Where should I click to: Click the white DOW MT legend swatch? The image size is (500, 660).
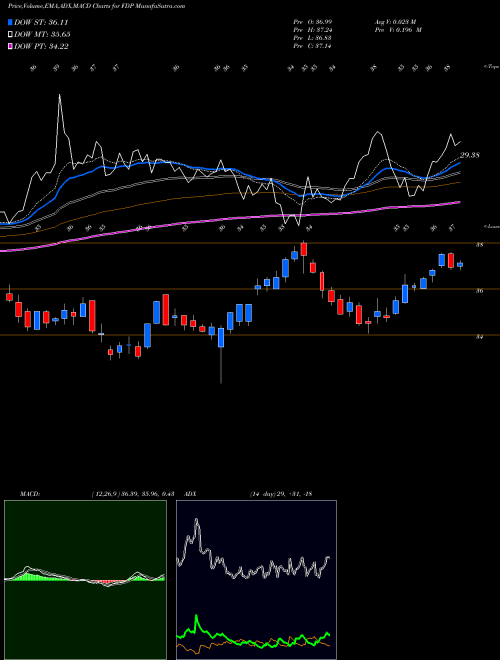tap(10, 35)
